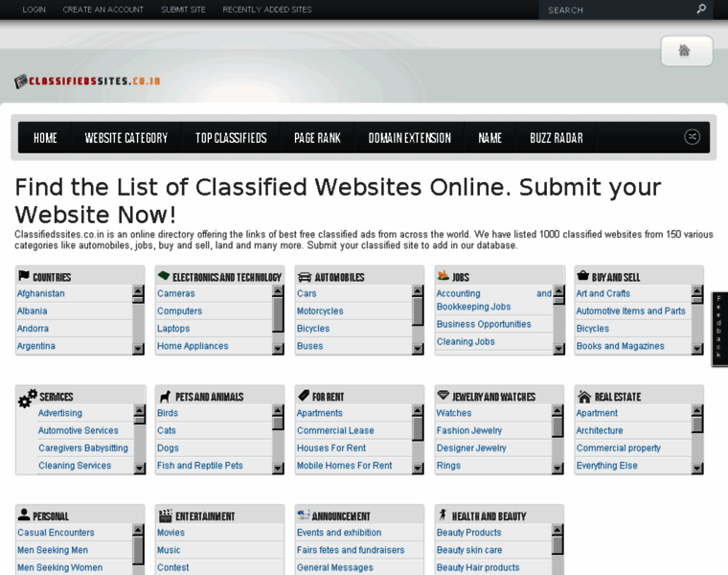Open Books and Magazines link
728x575 pixels.
point(621,346)
